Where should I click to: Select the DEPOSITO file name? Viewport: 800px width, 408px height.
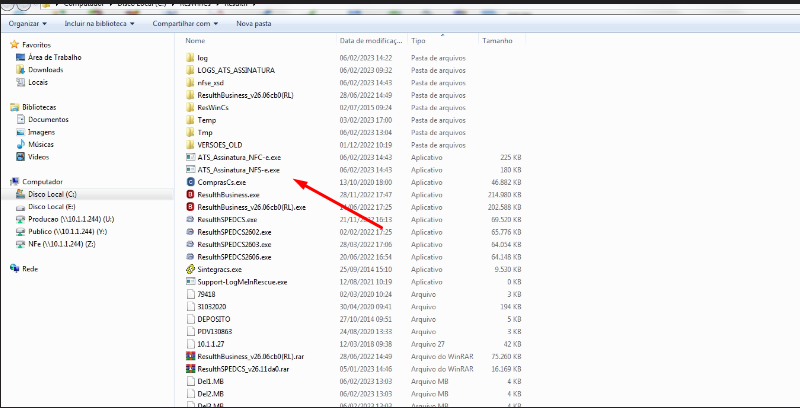click(214, 319)
